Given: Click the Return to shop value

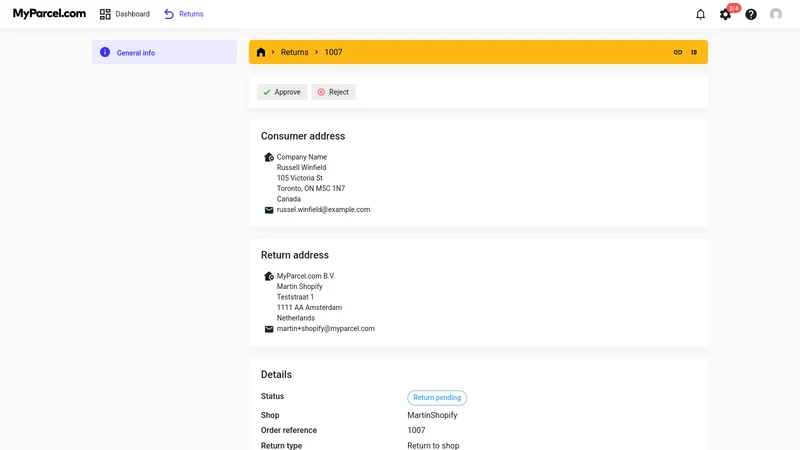Looking at the screenshot, I should [433, 445].
